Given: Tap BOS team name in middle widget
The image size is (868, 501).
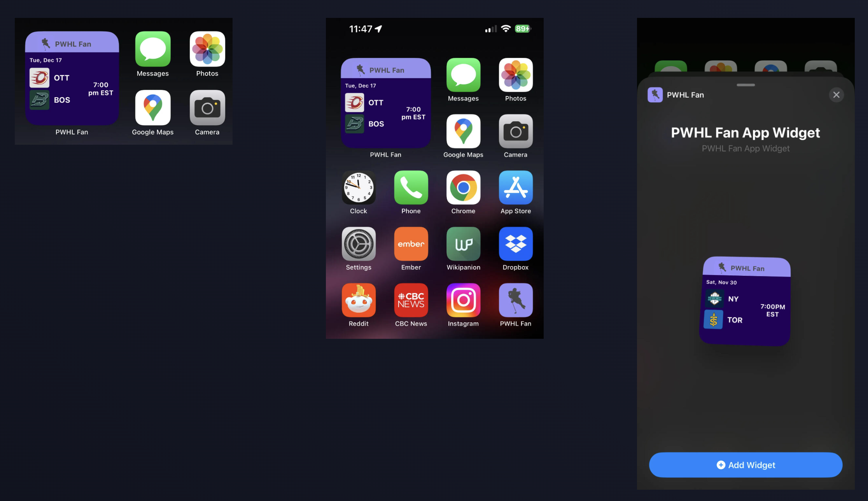Looking at the screenshot, I should (376, 124).
